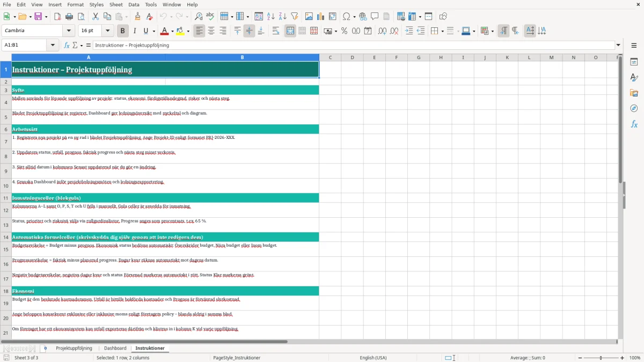The width and height of the screenshot is (644, 362).
Task: Switch to the Dashboard sheet tab
Action: (115, 349)
